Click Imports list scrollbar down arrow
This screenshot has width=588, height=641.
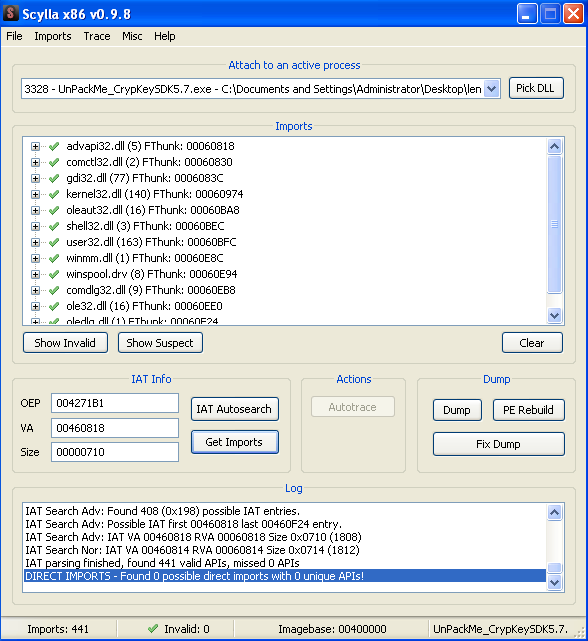554,316
